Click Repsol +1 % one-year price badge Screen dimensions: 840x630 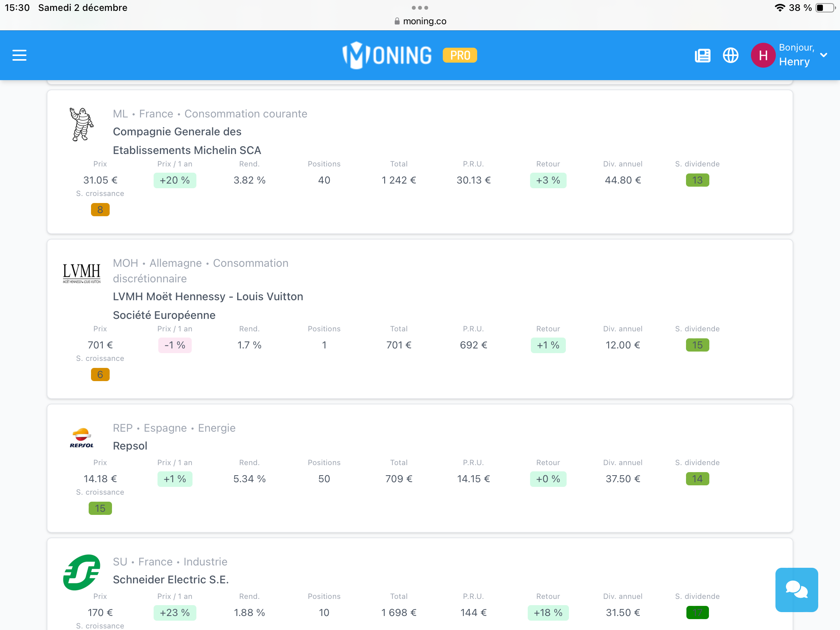click(175, 479)
